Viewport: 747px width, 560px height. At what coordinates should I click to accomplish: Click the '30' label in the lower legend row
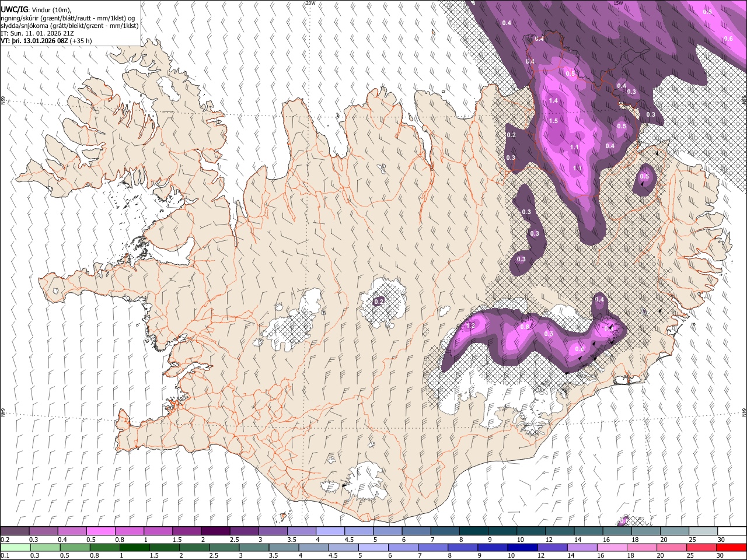tap(720, 556)
